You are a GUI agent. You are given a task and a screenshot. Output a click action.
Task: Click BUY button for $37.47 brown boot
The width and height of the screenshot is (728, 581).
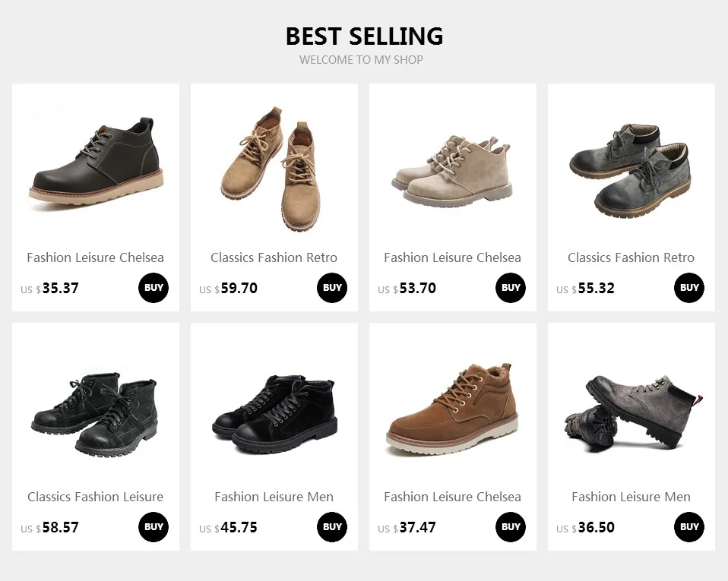point(511,527)
